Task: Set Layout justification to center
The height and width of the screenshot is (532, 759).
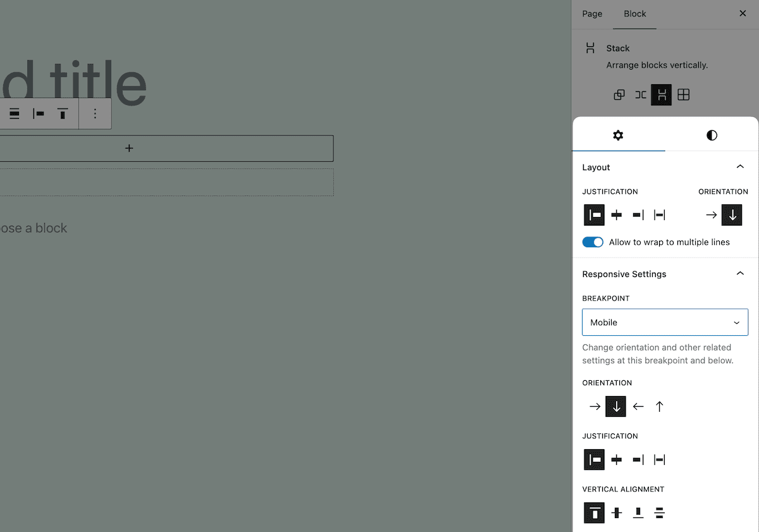Action: pyautogui.click(x=617, y=215)
